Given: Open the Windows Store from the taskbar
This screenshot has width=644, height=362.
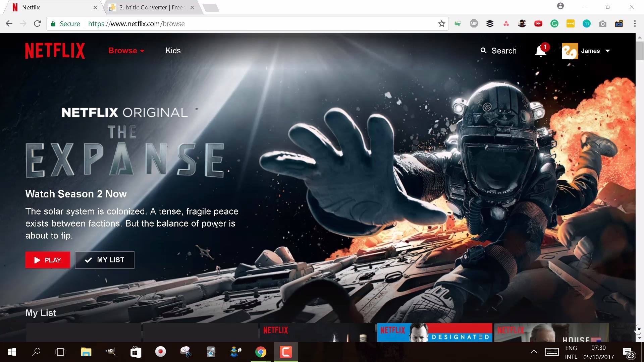Looking at the screenshot, I should click(x=136, y=352).
